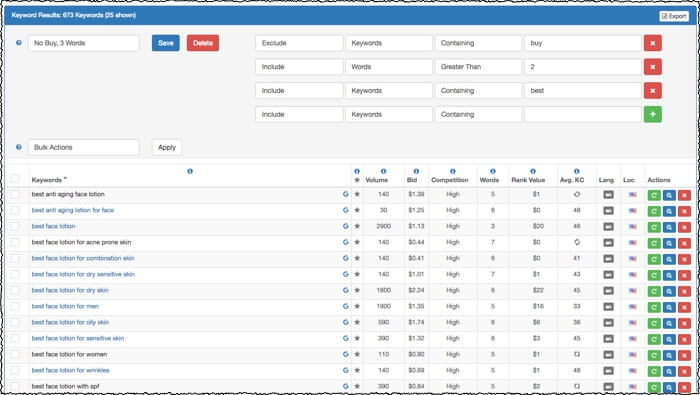Open Keywords dropdown in the empty filter row
This screenshot has width=700, height=395.
389,114
